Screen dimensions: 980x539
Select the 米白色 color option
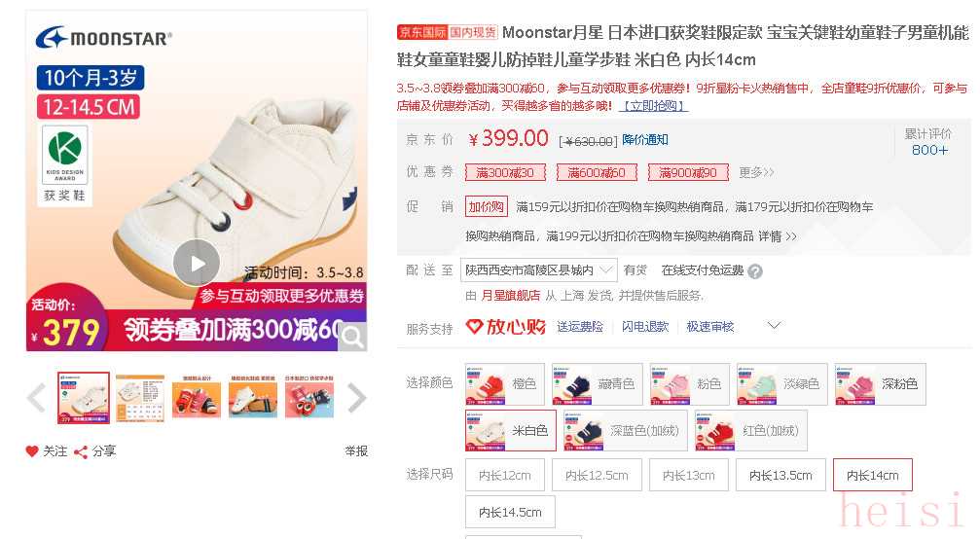[x=510, y=430]
